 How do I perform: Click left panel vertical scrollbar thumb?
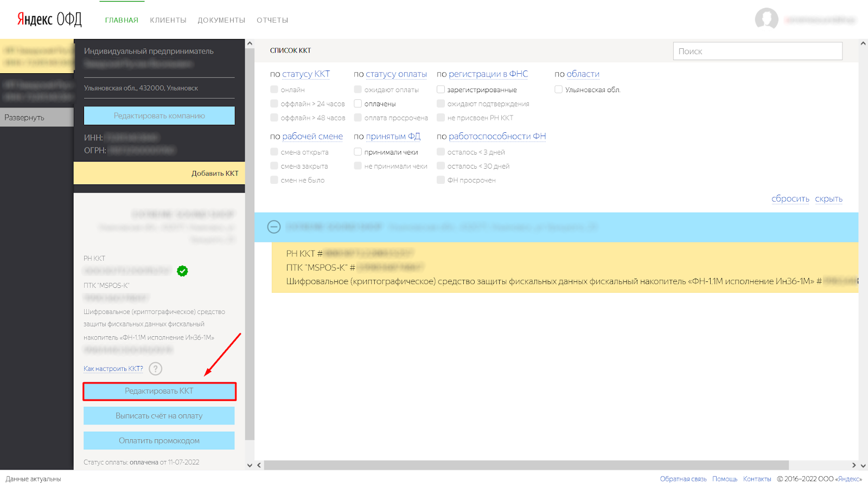click(x=250, y=244)
